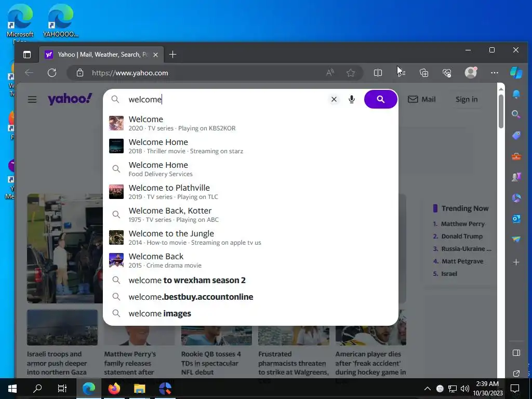Open sidebar Search icon
This screenshot has width=532, height=399.
click(x=516, y=114)
